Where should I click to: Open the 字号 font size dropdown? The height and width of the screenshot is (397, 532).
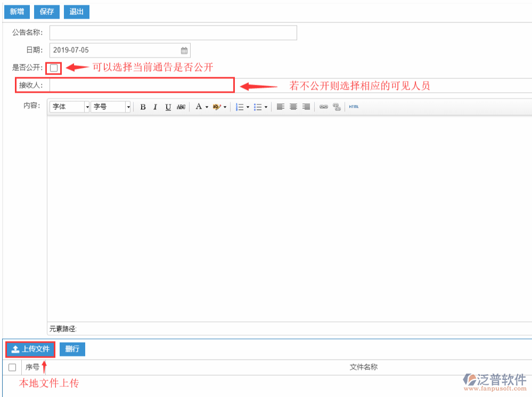coord(111,107)
